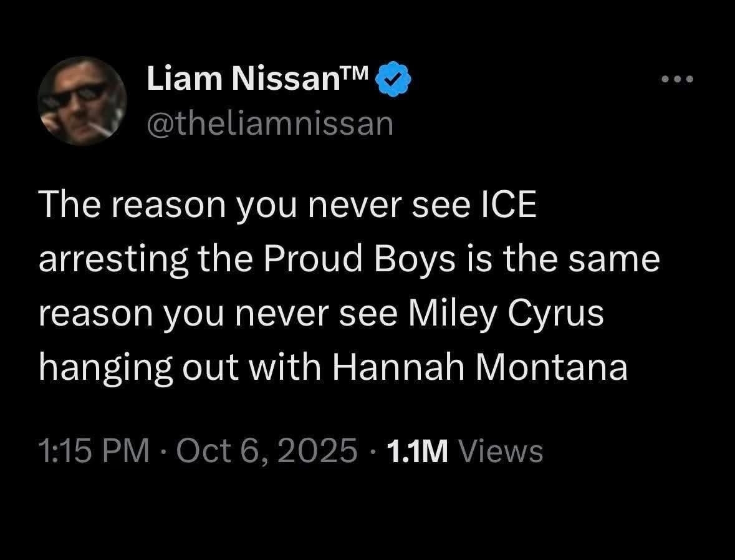
Task: Click the Oct 6, 2025 date
Action: 267,450
